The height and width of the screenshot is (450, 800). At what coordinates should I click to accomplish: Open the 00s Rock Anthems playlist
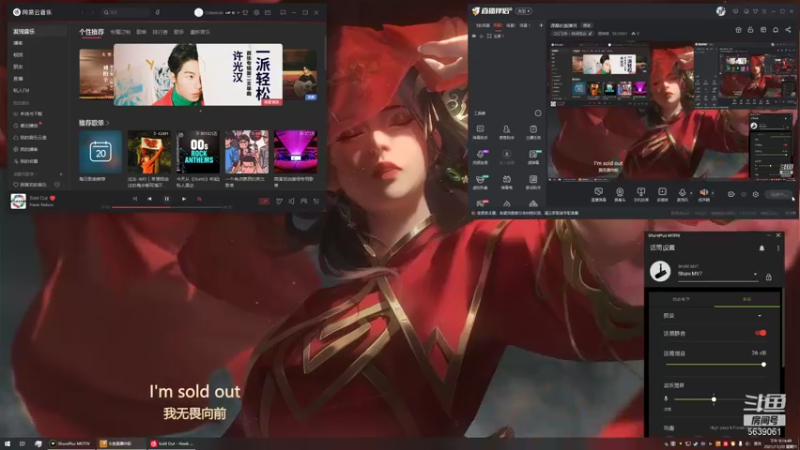[198, 152]
